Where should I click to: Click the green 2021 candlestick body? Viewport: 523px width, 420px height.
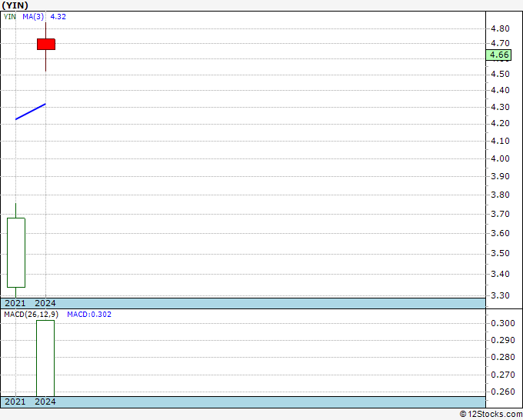[x=16, y=252]
